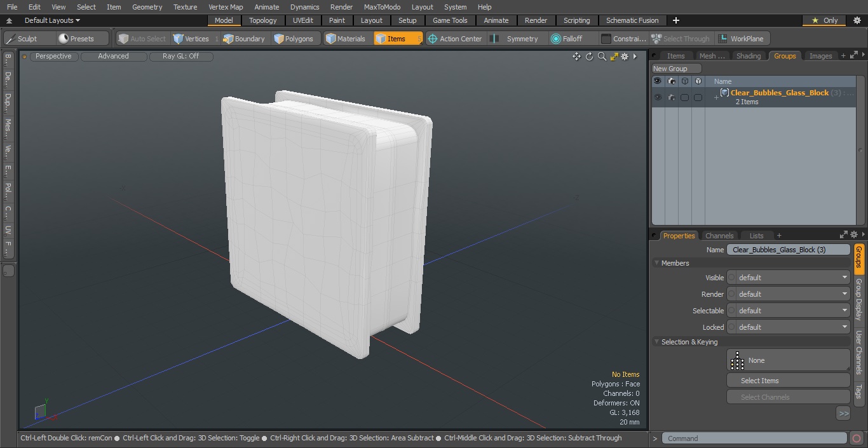Switch to Items selection mode

pos(398,39)
